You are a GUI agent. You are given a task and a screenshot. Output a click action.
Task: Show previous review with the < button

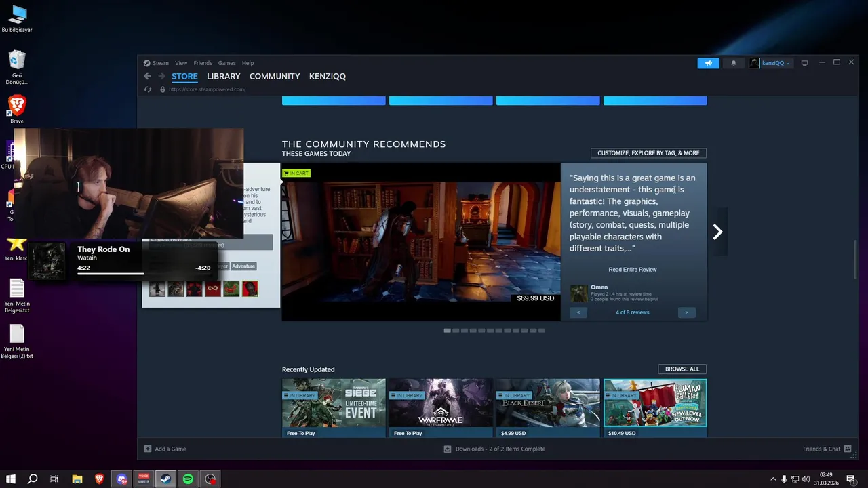pos(578,312)
